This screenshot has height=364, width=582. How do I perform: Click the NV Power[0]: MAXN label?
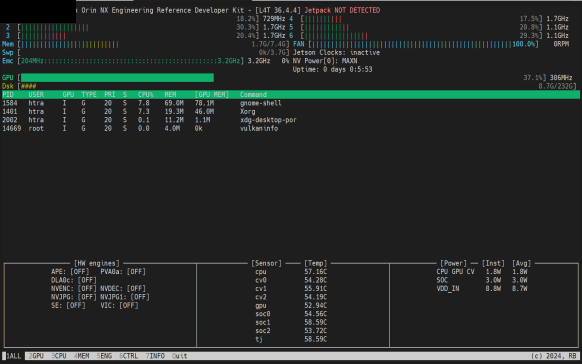coord(325,61)
